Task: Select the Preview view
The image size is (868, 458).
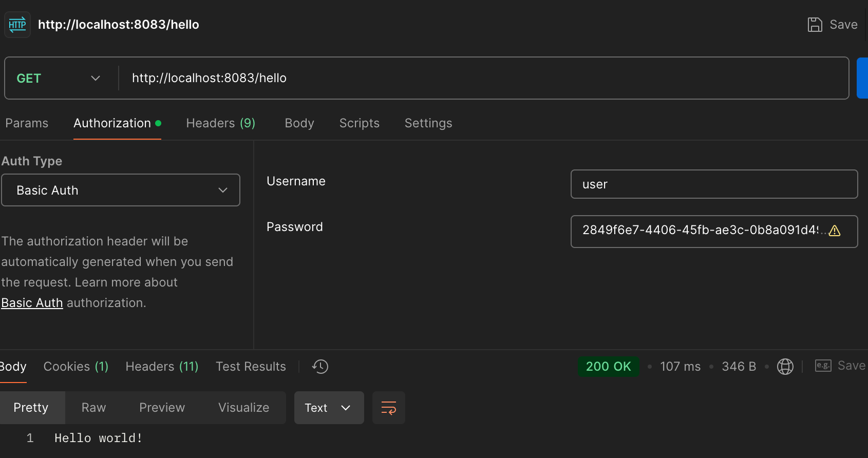Action: coord(162,408)
